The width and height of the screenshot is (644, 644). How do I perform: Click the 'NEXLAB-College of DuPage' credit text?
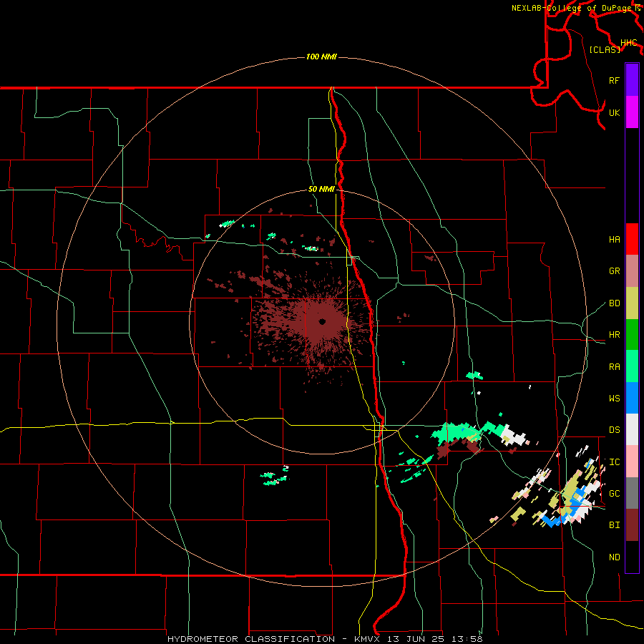coord(572,8)
